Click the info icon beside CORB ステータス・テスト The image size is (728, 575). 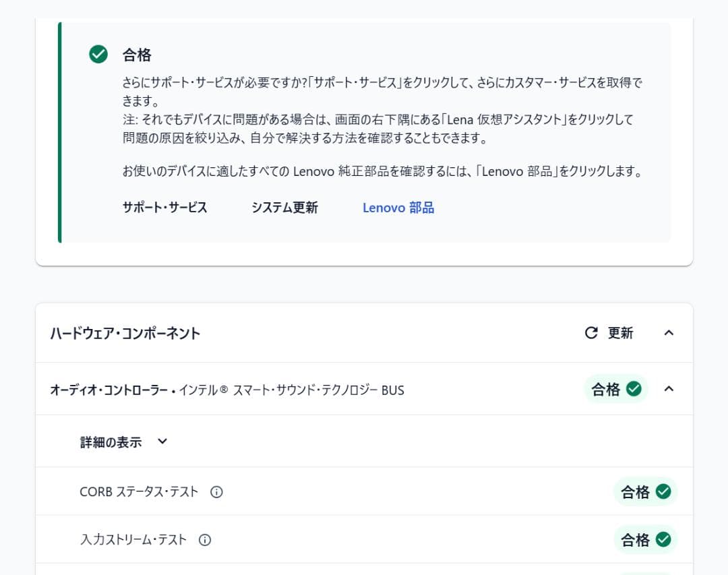tap(216, 492)
